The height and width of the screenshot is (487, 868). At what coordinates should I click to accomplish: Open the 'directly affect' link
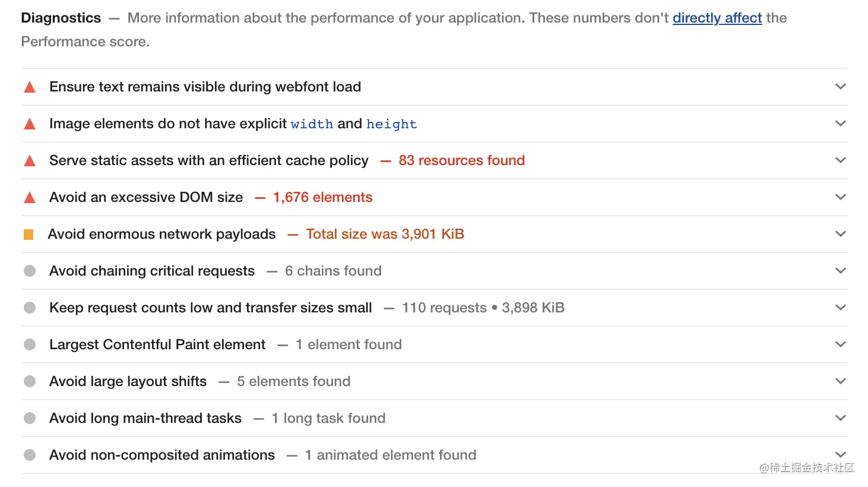[717, 18]
